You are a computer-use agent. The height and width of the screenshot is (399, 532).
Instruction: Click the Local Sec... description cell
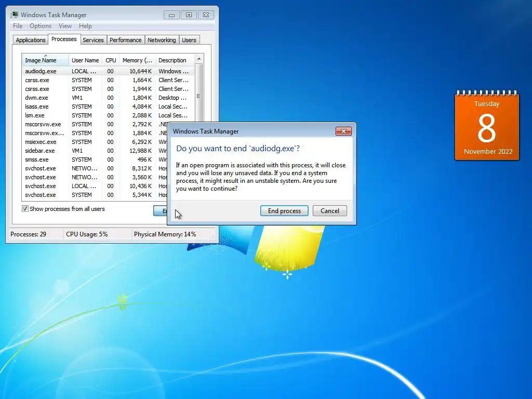[173, 107]
